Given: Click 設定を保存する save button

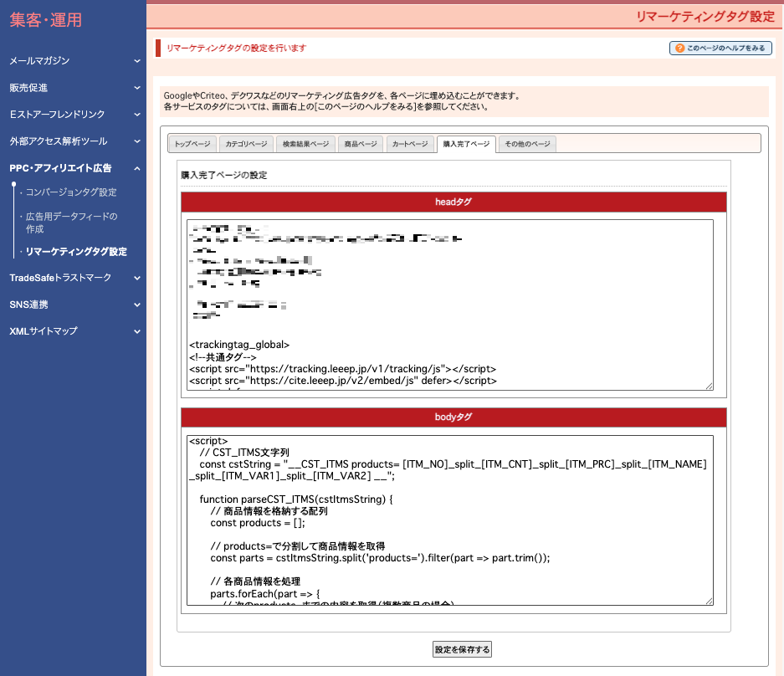Looking at the screenshot, I should click(462, 649).
